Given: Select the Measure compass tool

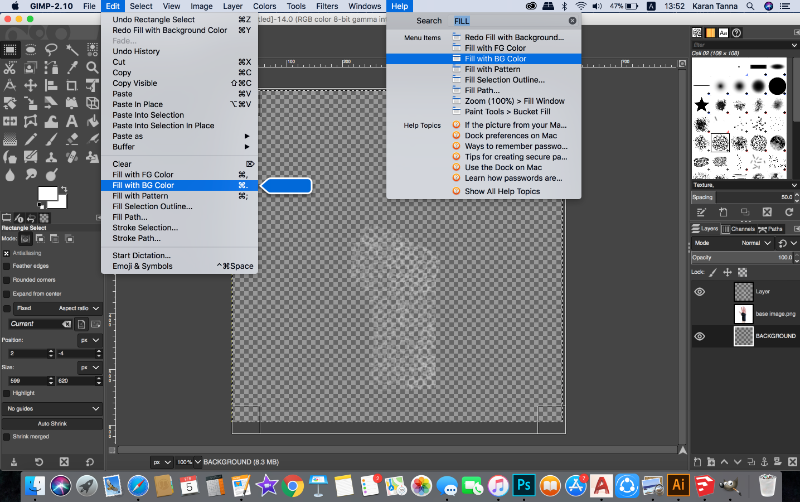Looking at the screenshot, I should (10, 85).
